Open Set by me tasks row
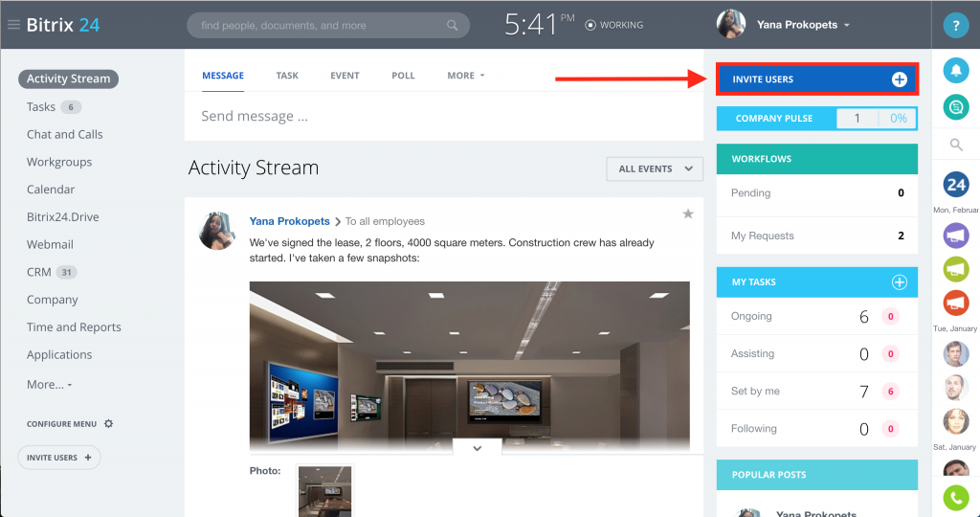Screen dimensions: 980x517 (x=817, y=392)
